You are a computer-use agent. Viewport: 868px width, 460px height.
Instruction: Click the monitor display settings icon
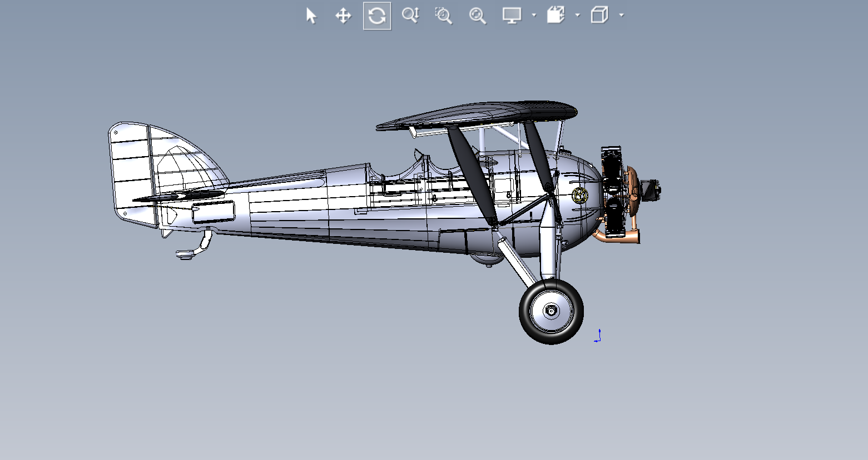pos(512,16)
